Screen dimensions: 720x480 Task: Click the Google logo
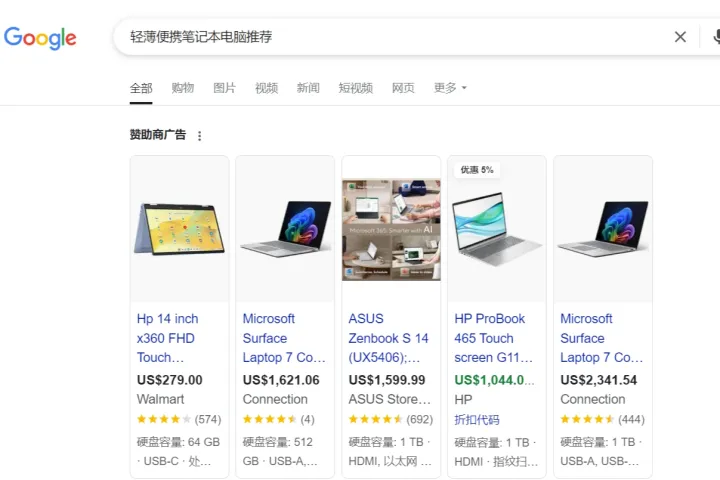tap(40, 38)
